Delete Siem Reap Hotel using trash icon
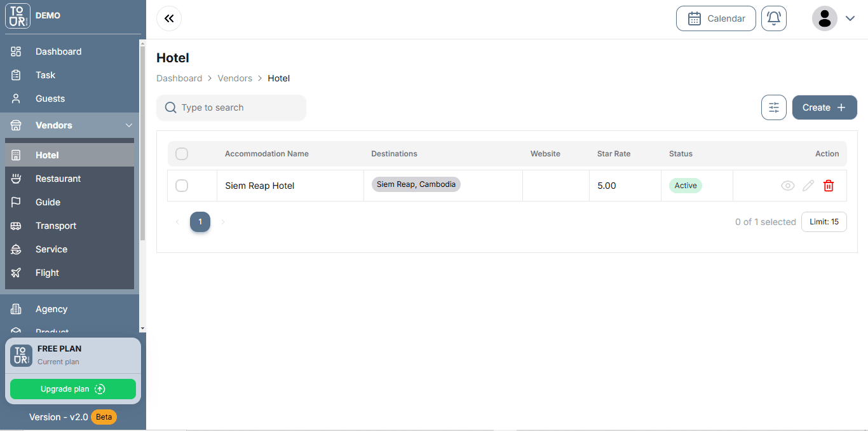 [x=828, y=186]
